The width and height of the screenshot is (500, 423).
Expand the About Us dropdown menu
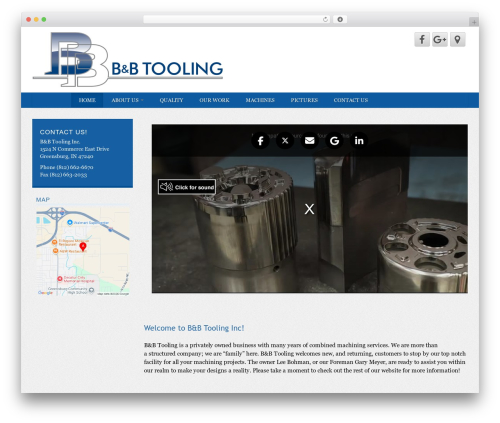click(127, 100)
